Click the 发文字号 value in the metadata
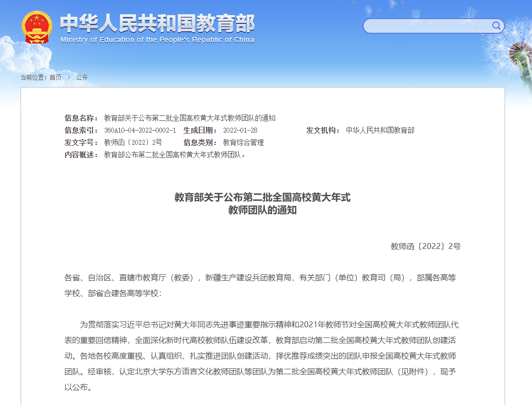 point(133,142)
